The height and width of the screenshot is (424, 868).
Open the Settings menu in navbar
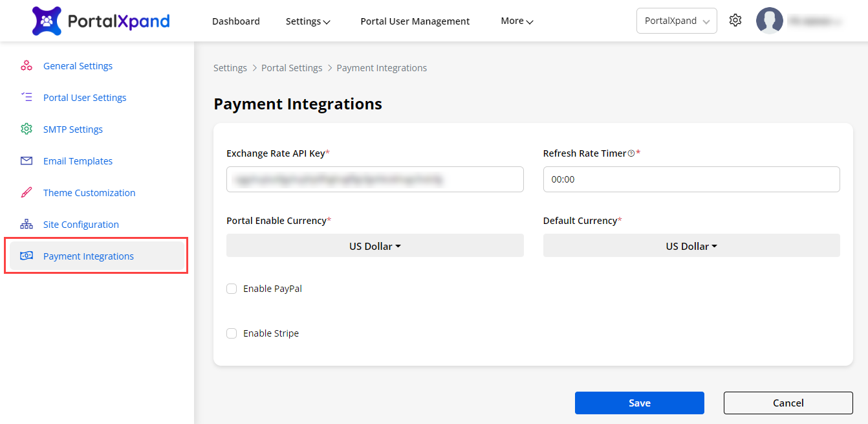(x=308, y=21)
